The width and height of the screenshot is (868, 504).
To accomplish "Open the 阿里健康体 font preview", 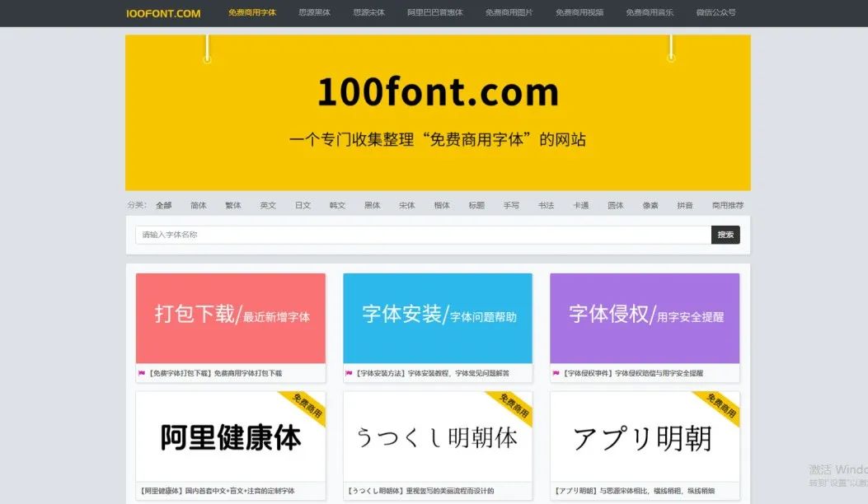I will point(231,437).
